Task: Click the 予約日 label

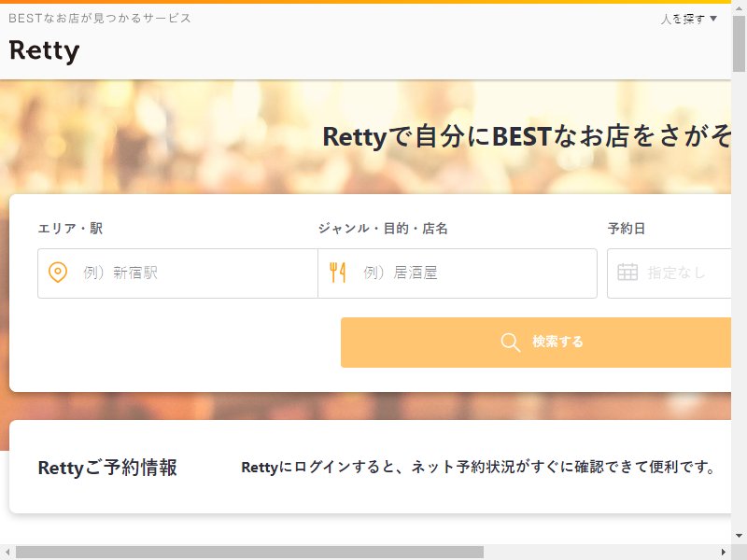Action: tap(627, 229)
